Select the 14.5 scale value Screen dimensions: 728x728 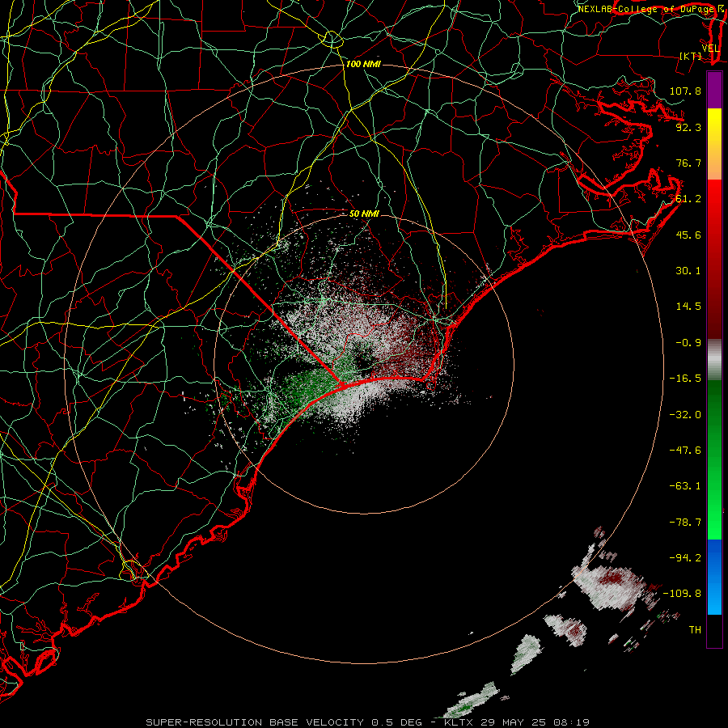[688, 307]
